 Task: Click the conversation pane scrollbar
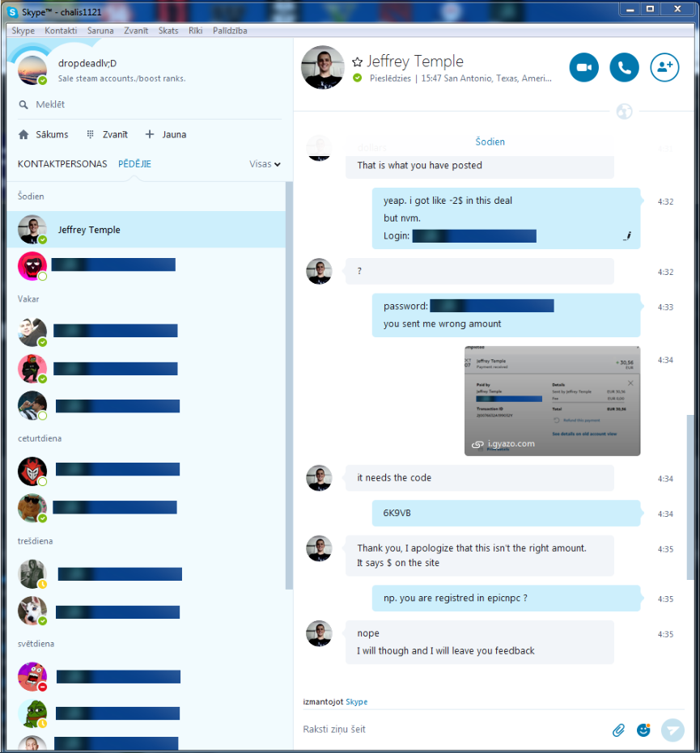tap(690, 497)
